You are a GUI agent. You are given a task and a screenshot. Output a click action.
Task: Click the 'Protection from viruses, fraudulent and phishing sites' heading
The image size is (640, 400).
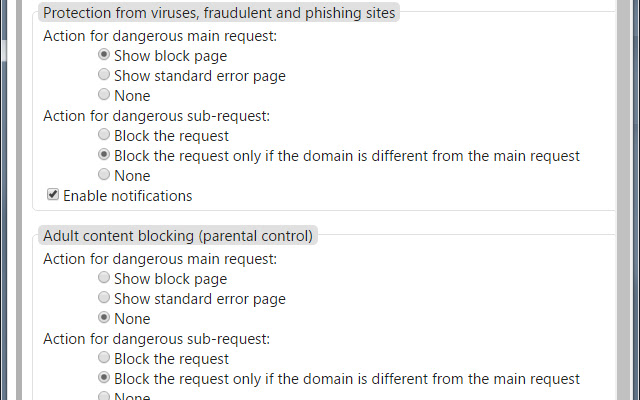[219, 13]
